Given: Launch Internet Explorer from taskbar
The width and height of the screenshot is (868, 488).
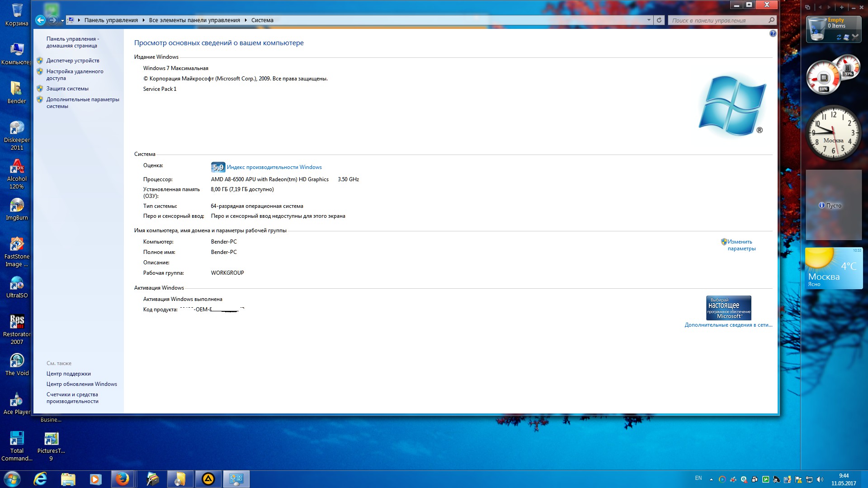Looking at the screenshot, I should coord(40,479).
